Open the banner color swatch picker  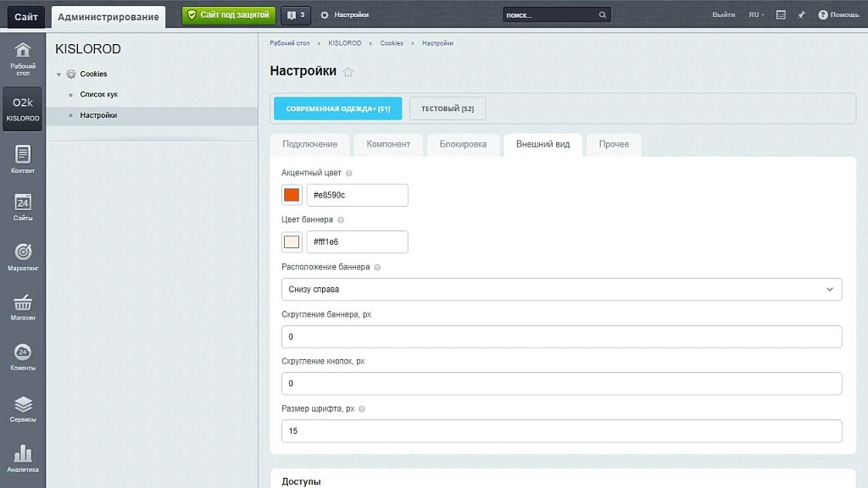(x=292, y=241)
